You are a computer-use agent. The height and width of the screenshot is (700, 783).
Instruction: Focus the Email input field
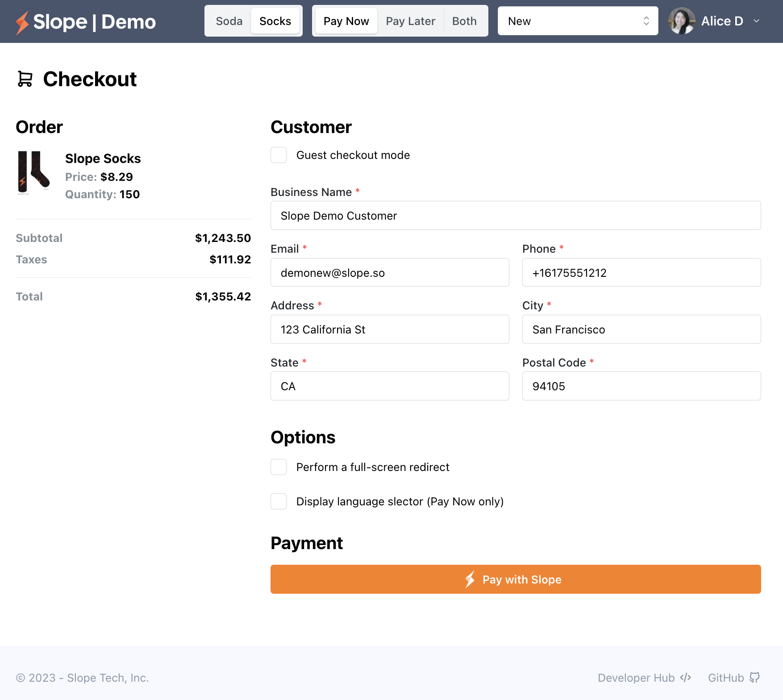pyautogui.click(x=390, y=272)
